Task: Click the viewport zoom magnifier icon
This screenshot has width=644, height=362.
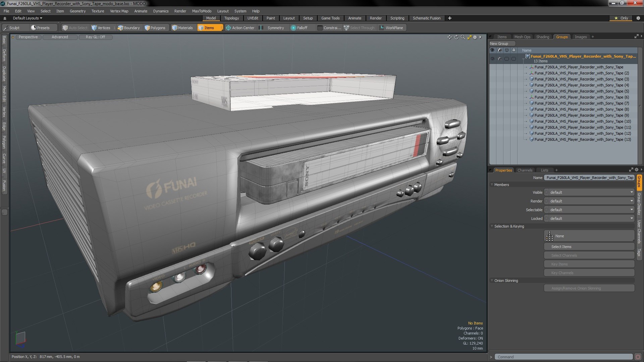Action: [x=463, y=37]
